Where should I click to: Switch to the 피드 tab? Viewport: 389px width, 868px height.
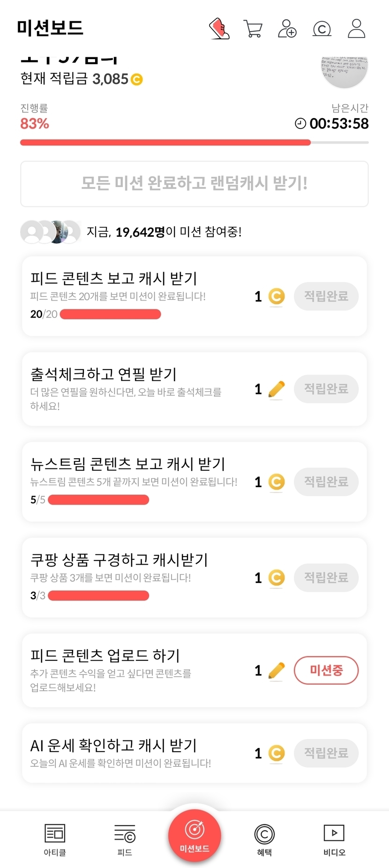(x=125, y=839)
